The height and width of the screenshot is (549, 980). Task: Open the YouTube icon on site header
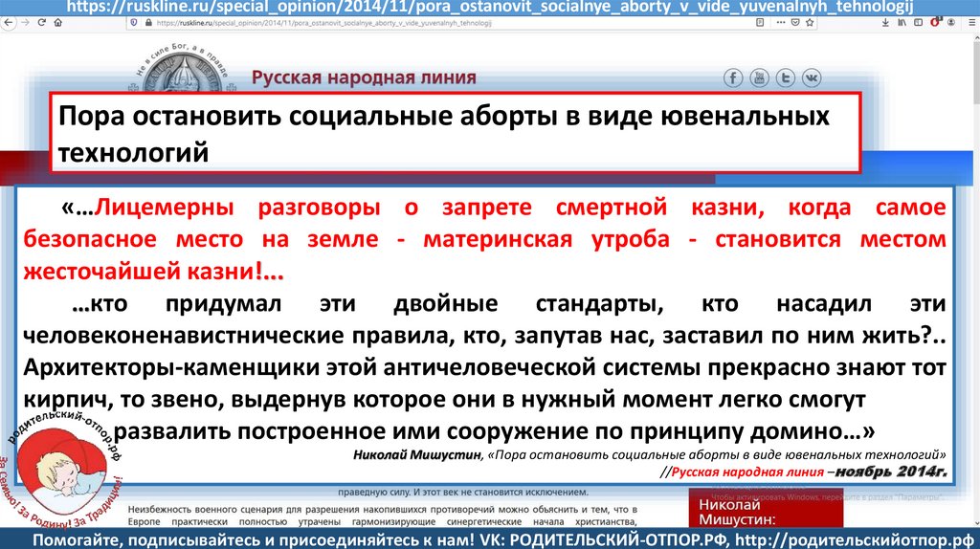(x=759, y=78)
